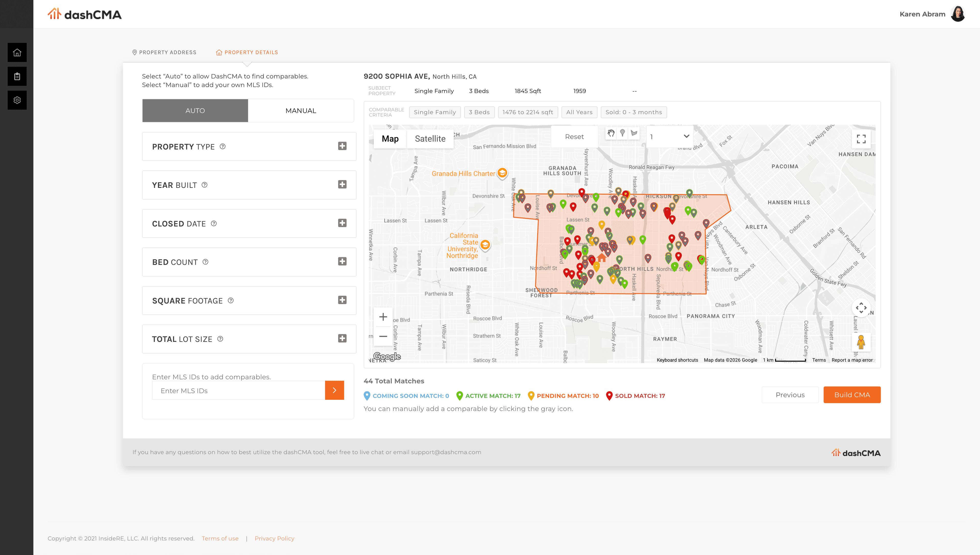Viewport: 980px width, 555px height.
Task: Expand the Year Built filter
Action: (x=342, y=185)
